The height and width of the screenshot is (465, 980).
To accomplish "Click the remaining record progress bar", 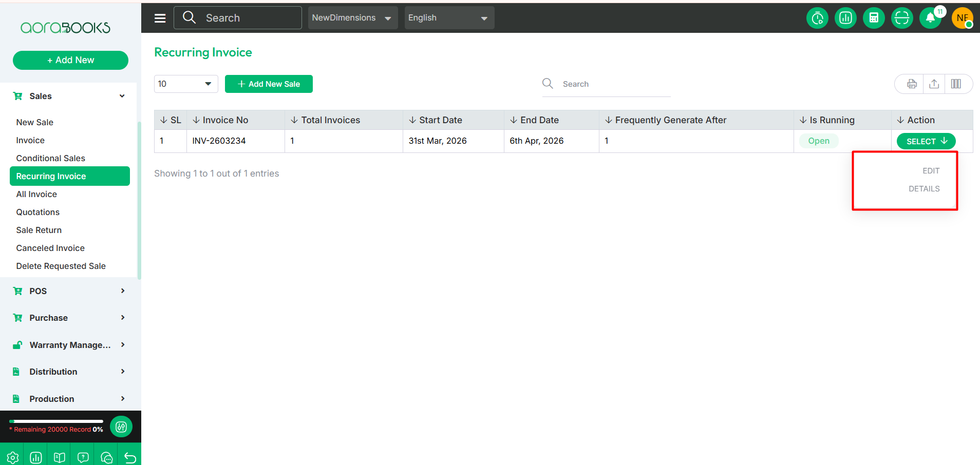I will click(56, 421).
